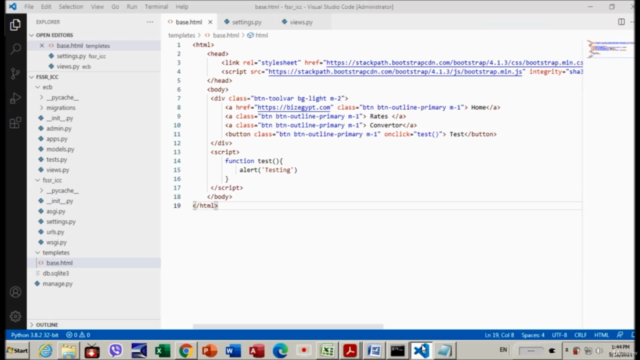Click the errors and warnings status indicator
640x360 pixels.
click(x=78, y=335)
